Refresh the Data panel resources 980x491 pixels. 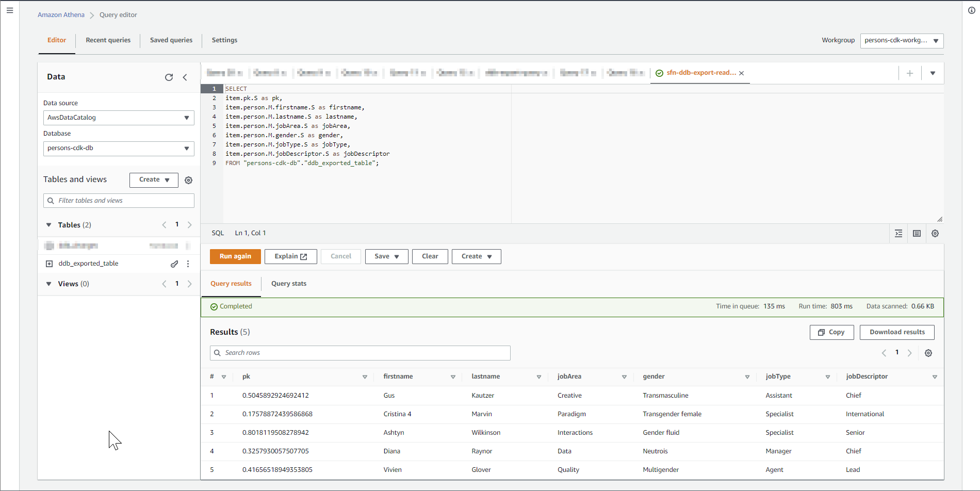169,77
